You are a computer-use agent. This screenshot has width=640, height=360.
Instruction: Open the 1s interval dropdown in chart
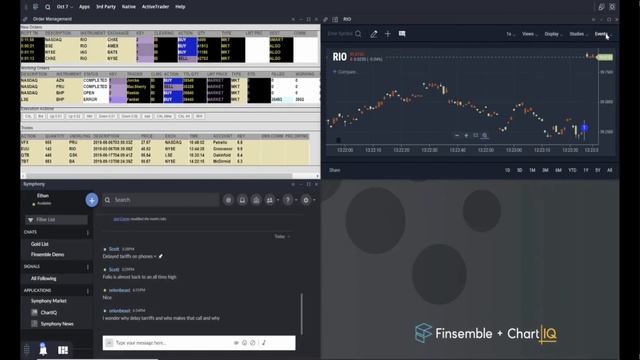[x=510, y=34]
